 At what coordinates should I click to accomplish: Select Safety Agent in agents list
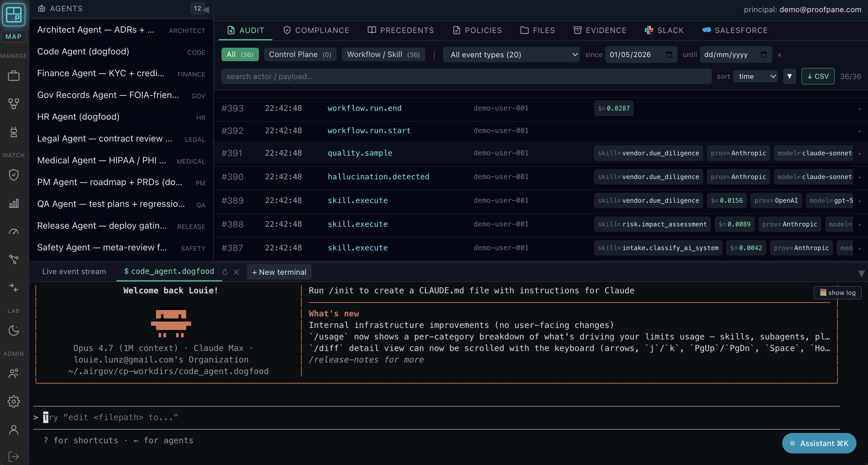pos(121,248)
